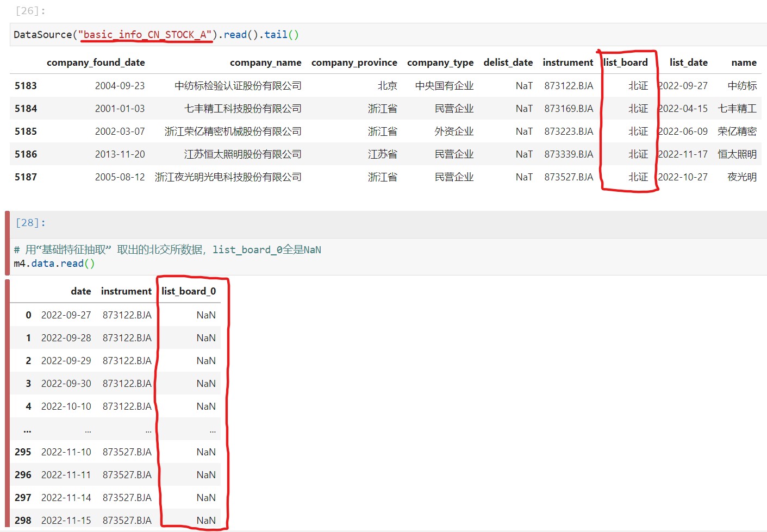Click the list_date column header

click(689, 62)
